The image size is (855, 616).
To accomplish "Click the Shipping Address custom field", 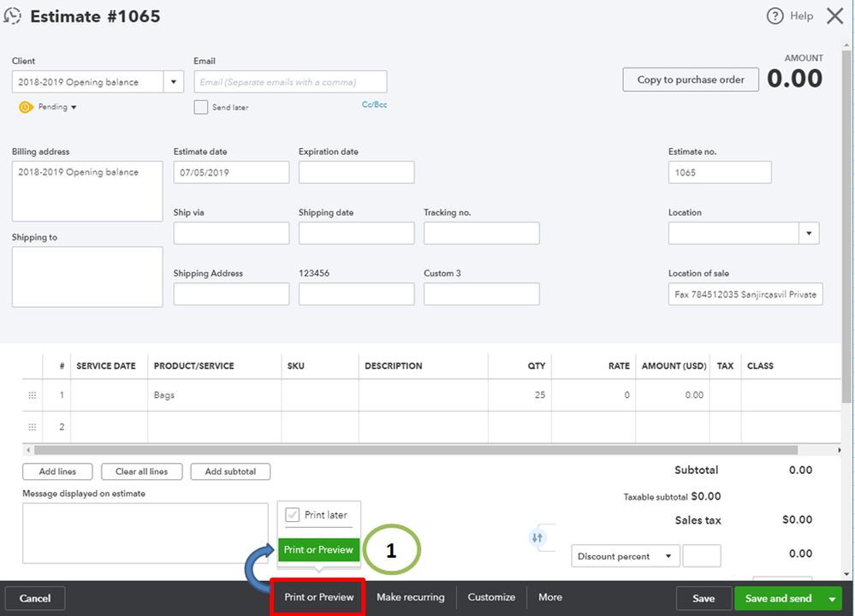I will click(x=231, y=293).
